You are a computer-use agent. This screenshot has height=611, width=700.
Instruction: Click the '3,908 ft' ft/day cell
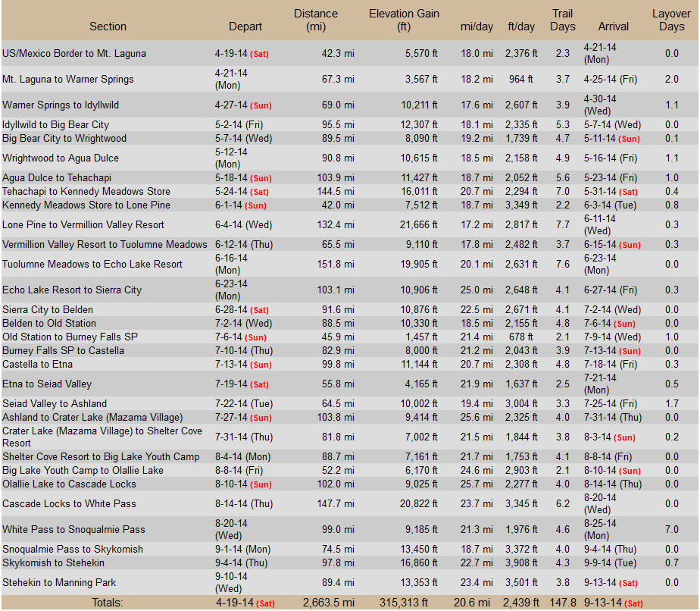click(x=521, y=563)
